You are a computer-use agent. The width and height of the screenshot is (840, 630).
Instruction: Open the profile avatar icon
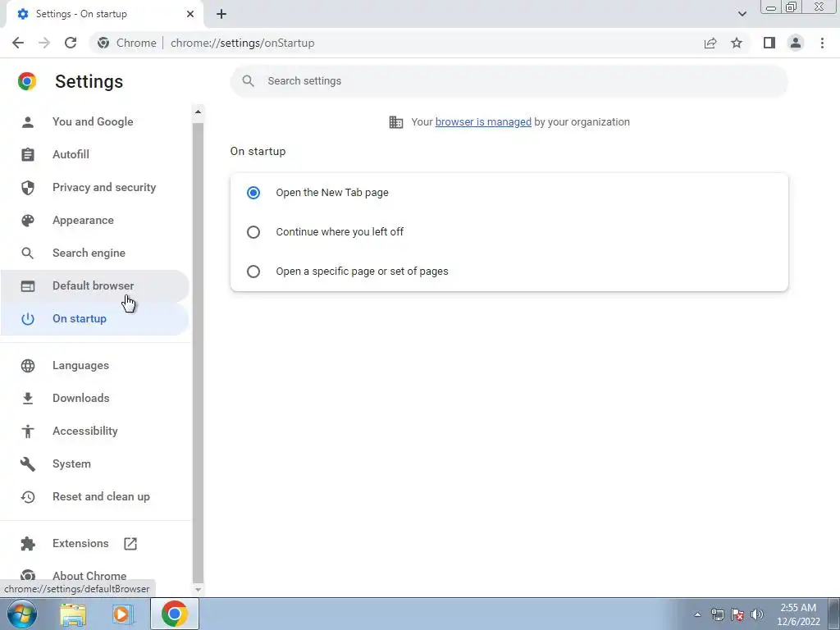pyautogui.click(x=796, y=43)
